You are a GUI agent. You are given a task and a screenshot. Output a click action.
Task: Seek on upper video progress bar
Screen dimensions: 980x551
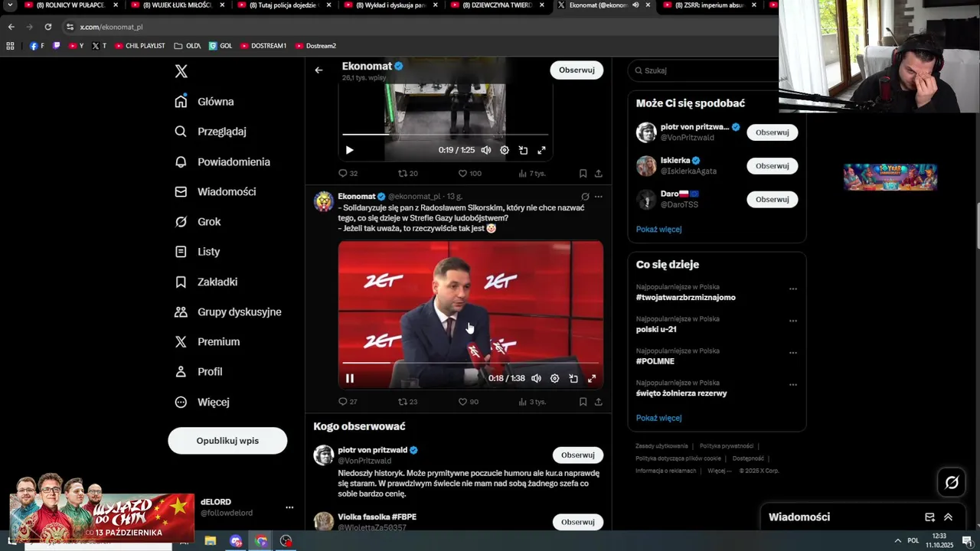[445, 135]
